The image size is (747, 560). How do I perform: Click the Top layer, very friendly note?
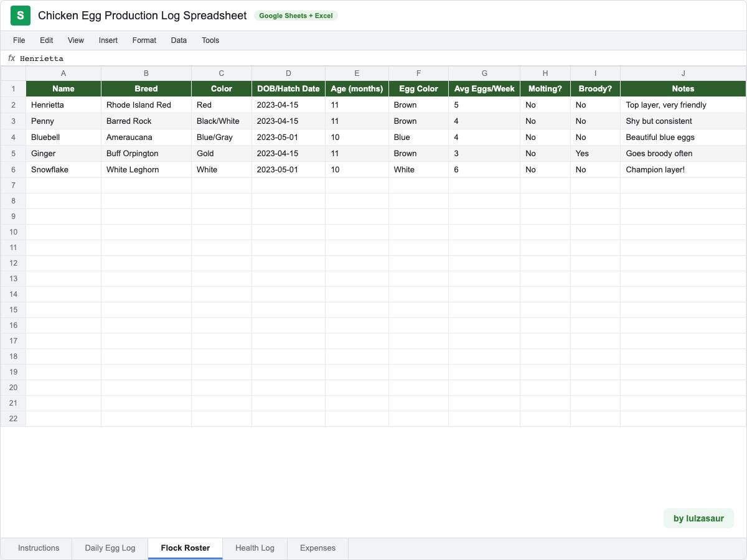(x=683, y=105)
